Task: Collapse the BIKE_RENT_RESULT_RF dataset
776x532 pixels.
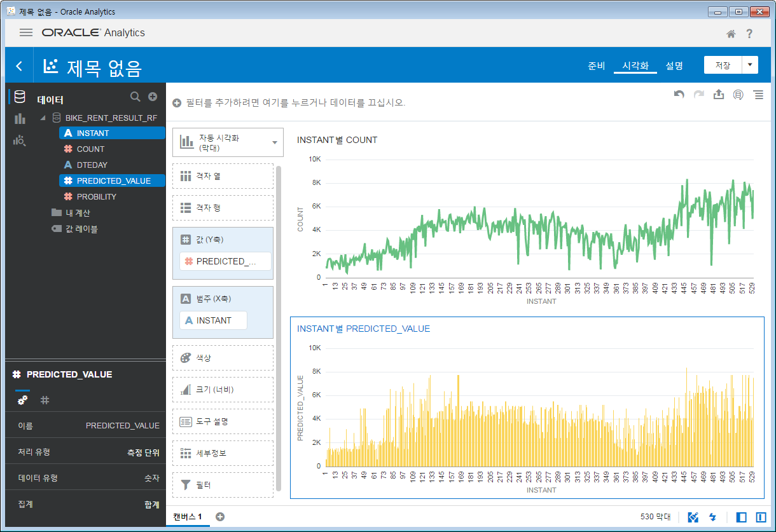Action: coord(43,118)
